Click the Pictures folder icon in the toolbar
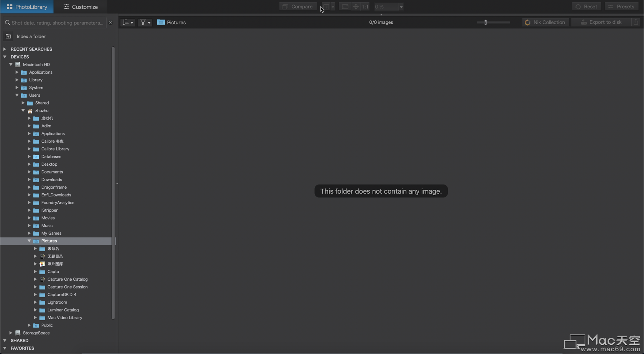 tap(161, 22)
